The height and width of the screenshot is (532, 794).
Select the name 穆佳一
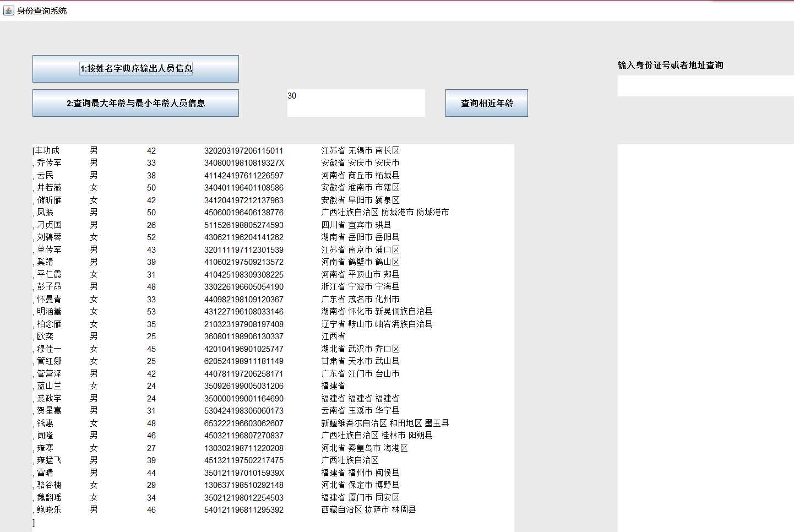[x=49, y=349]
